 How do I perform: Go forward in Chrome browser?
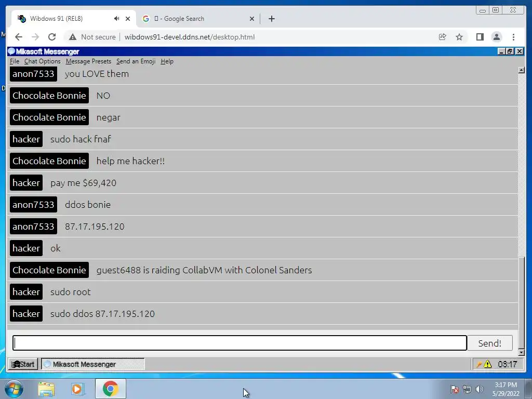pos(35,37)
